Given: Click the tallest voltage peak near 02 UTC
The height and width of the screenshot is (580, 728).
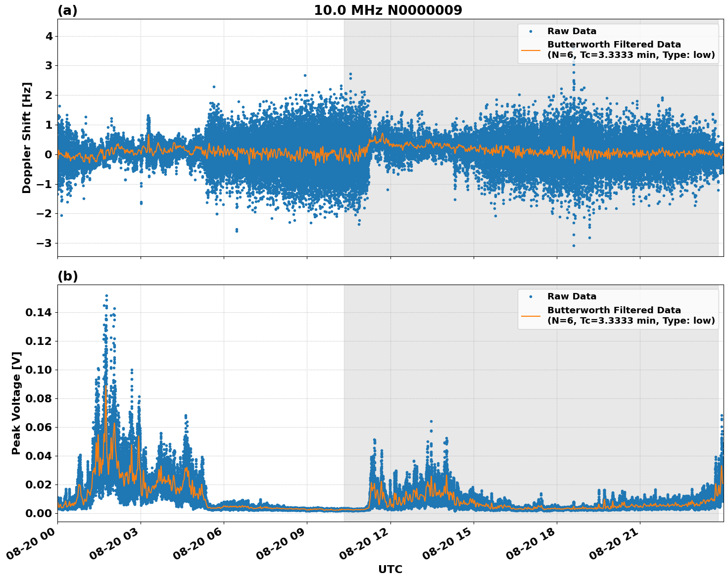Looking at the screenshot, I should coord(106,295).
